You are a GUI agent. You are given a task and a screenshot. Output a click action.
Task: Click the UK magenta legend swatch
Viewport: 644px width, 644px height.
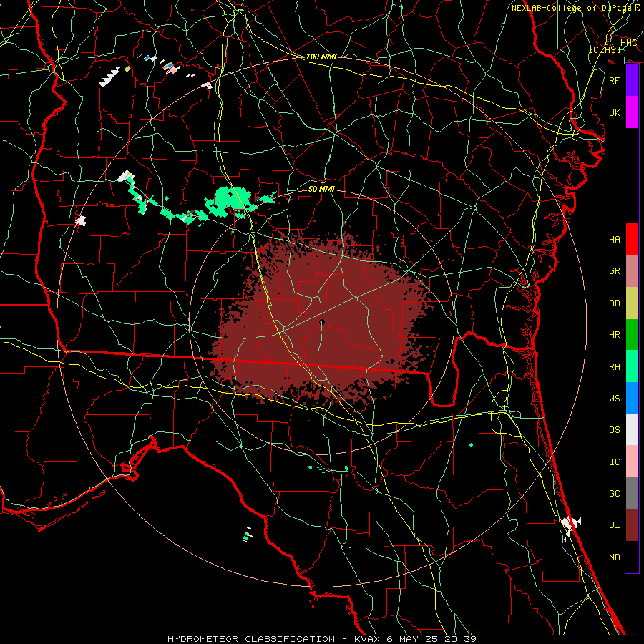point(632,112)
